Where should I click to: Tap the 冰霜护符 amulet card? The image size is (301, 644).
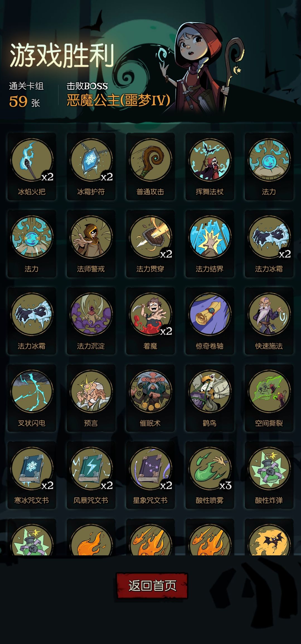click(91, 166)
